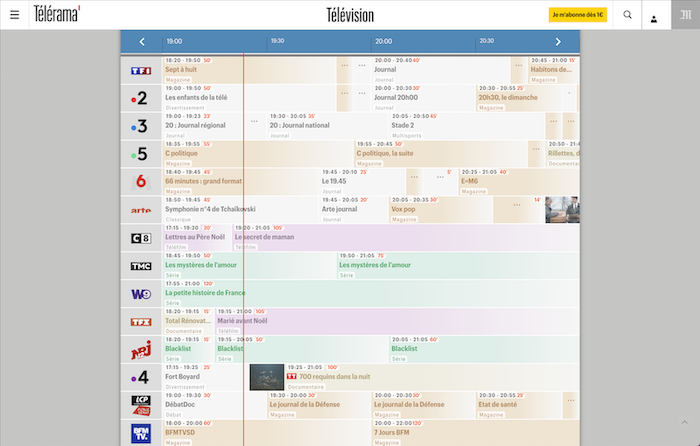The height and width of the screenshot is (446, 700).
Task: Select the M6 channel logo
Action: point(141,182)
